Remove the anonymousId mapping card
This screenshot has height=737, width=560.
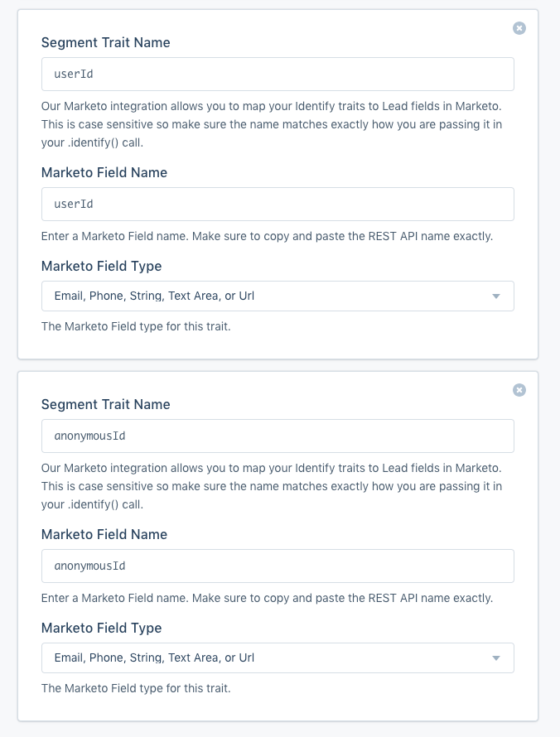click(x=519, y=390)
